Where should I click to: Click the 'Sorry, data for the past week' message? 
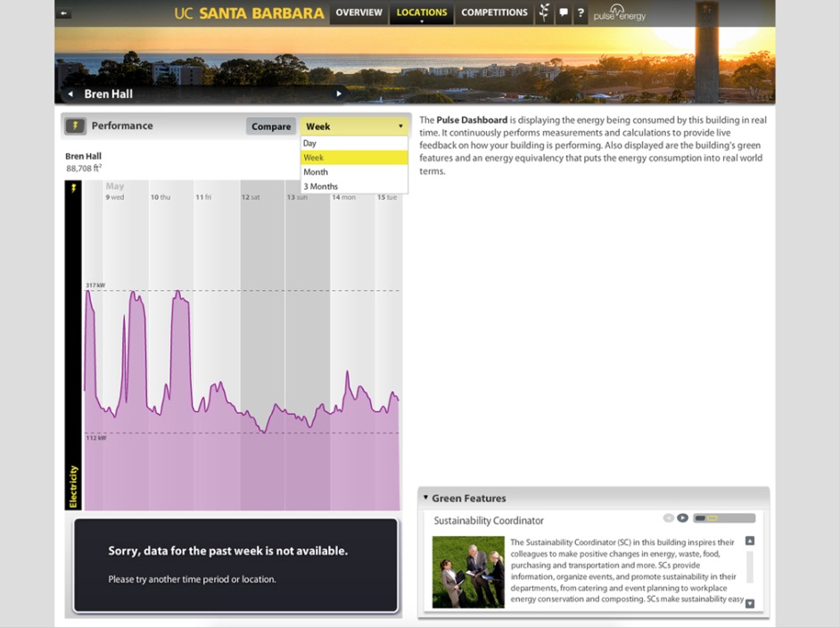point(227,551)
